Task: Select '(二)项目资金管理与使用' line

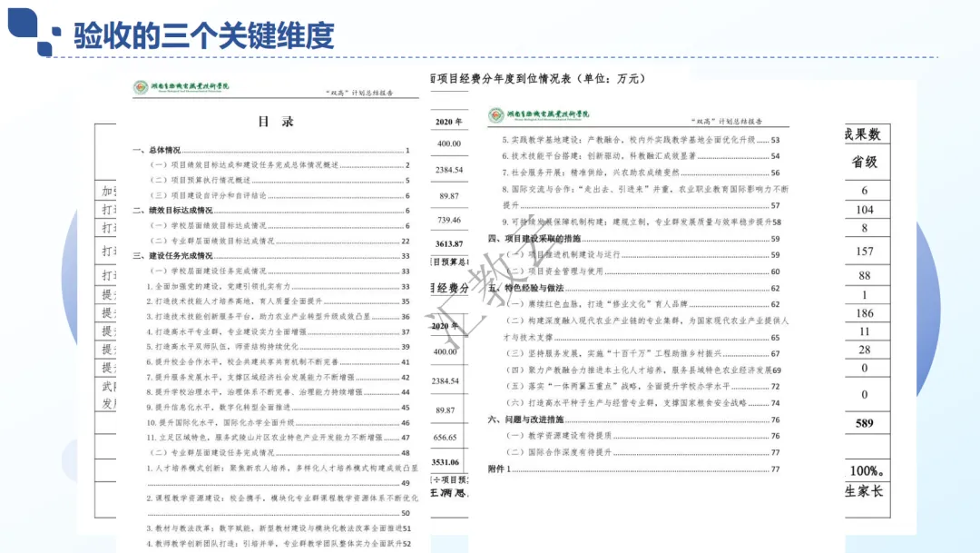Action: (x=642, y=272)
